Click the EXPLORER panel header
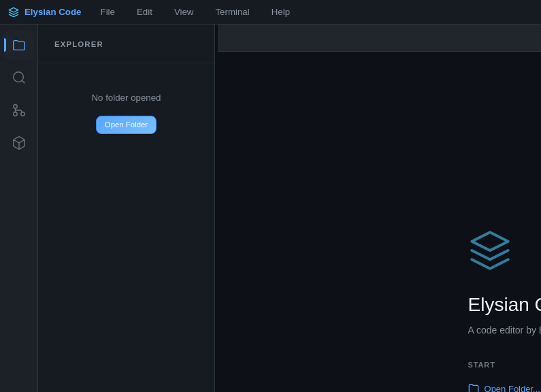The image size is (541, 392). (79, 44)
